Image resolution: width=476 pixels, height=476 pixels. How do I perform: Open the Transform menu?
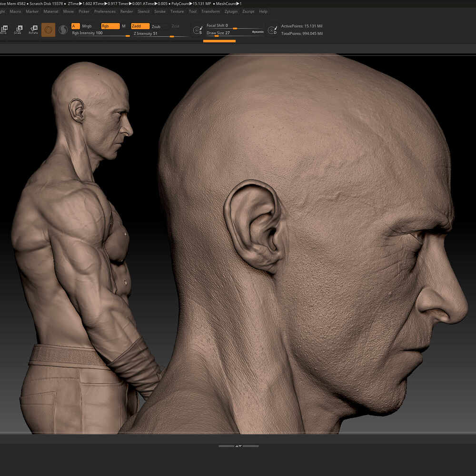click(x=210, y=11)
